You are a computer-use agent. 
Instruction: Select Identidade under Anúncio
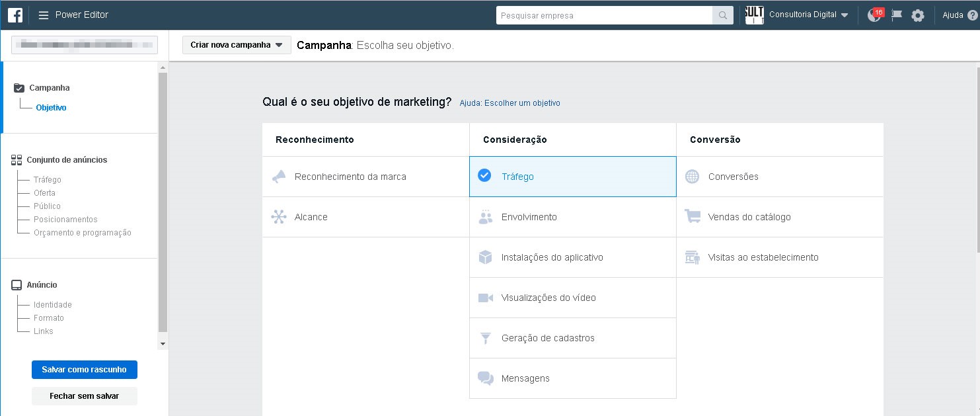point(53,305)
